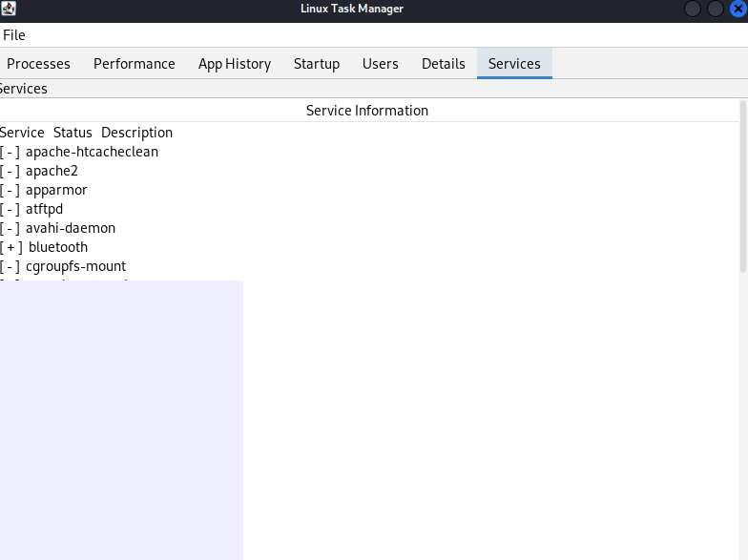The height and width of the screenshot is (560, 748).
Task: Open the File menu
Action: click(14, 35)
